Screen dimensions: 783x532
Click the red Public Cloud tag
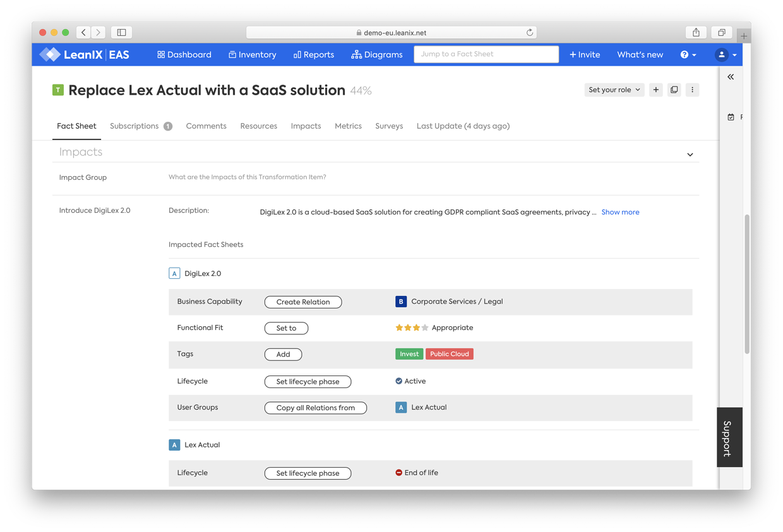(450, 355)
